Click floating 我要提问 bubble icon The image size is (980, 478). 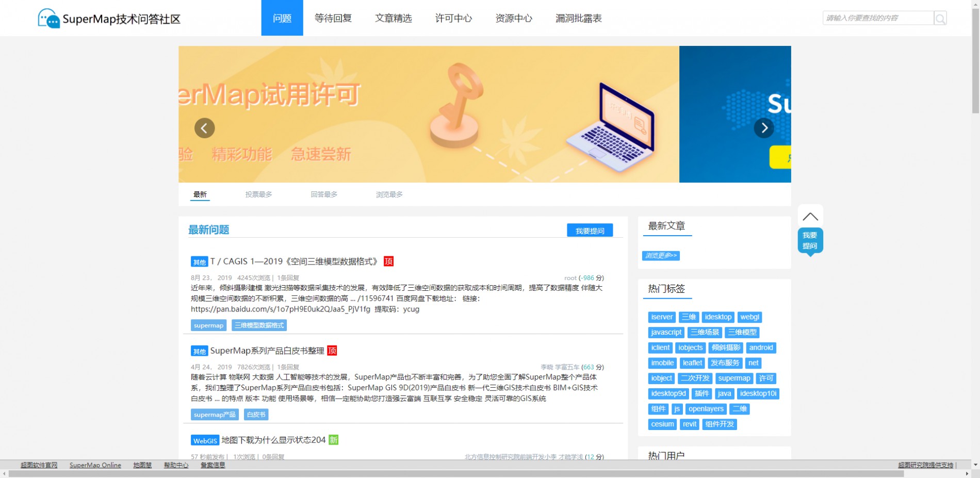click(x=810, y=241)
